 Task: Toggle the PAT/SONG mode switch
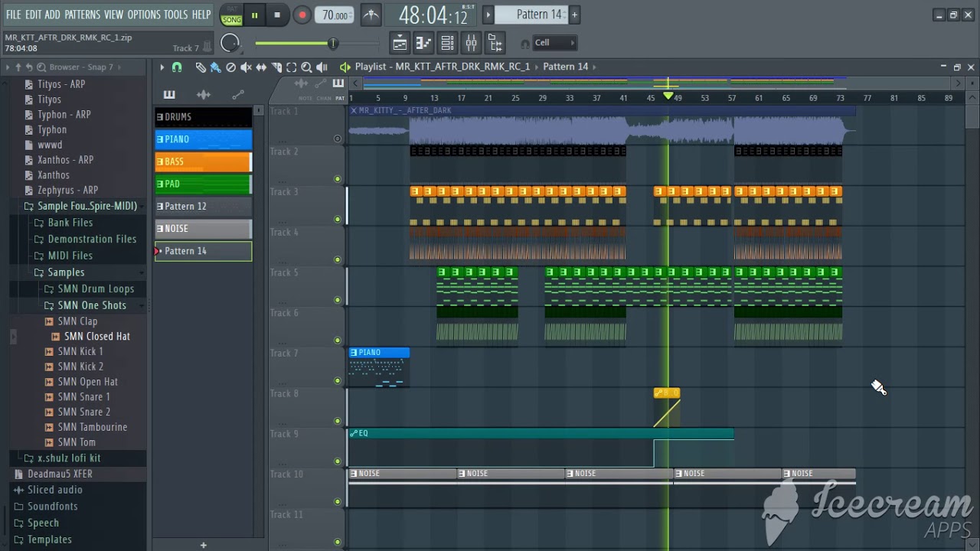[231, 15]
